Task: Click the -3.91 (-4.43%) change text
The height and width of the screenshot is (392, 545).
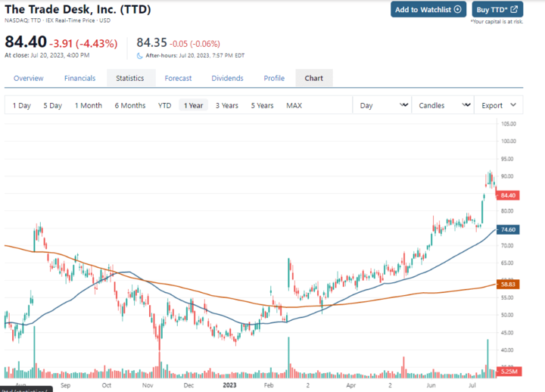Action: (83, 43)
